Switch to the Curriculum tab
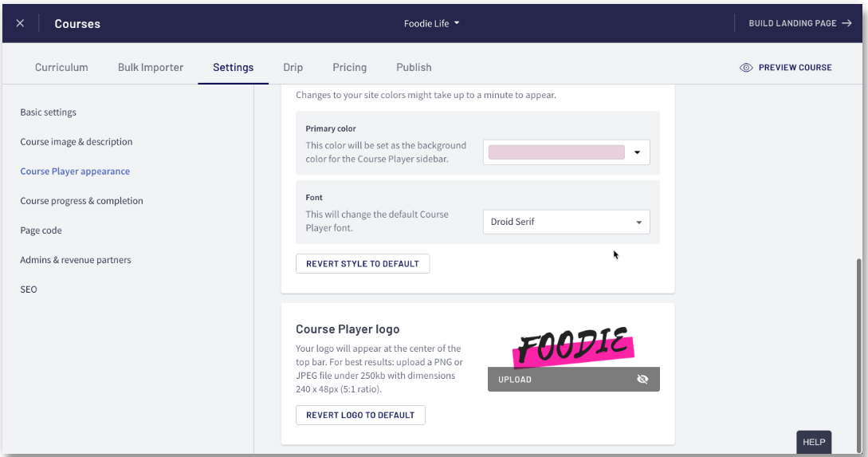The width and height of the screenshot is (868, 457). tap(61, 68)
